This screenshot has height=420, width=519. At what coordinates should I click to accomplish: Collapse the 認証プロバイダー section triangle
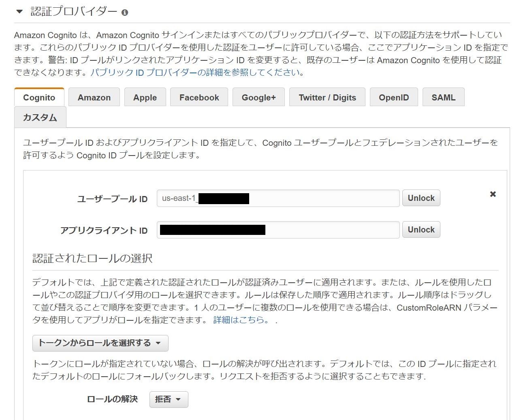coord(19,12)
